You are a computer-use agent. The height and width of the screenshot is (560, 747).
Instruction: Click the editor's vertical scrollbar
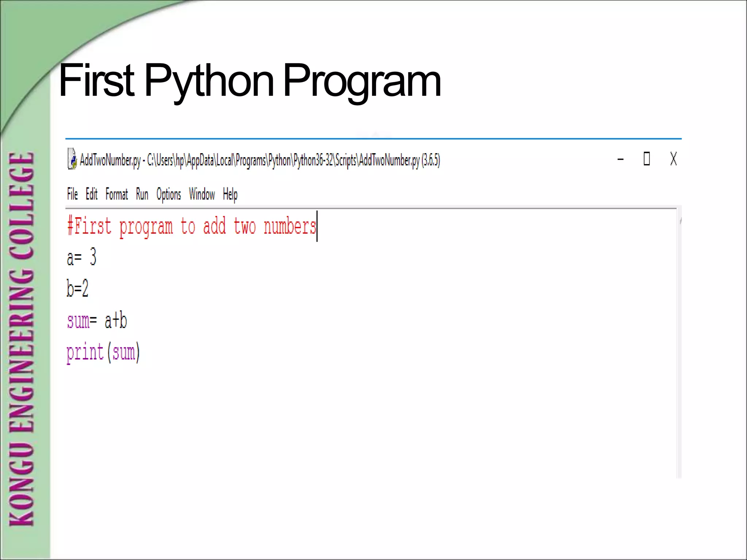point(679,343)
